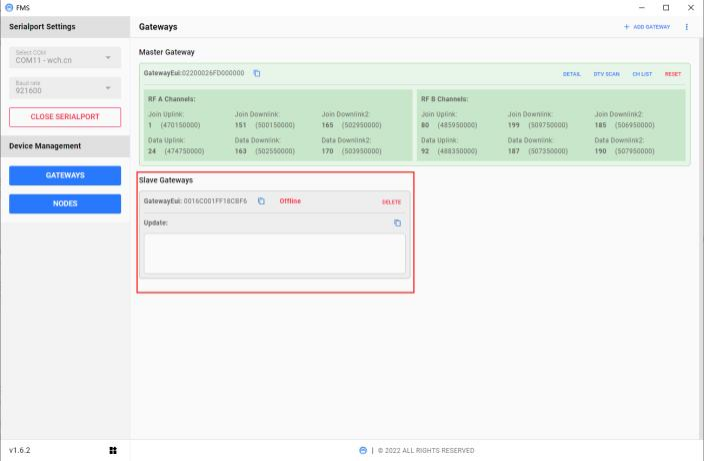
Task: Switch to the GATEWAYS section
Action: 65,175
